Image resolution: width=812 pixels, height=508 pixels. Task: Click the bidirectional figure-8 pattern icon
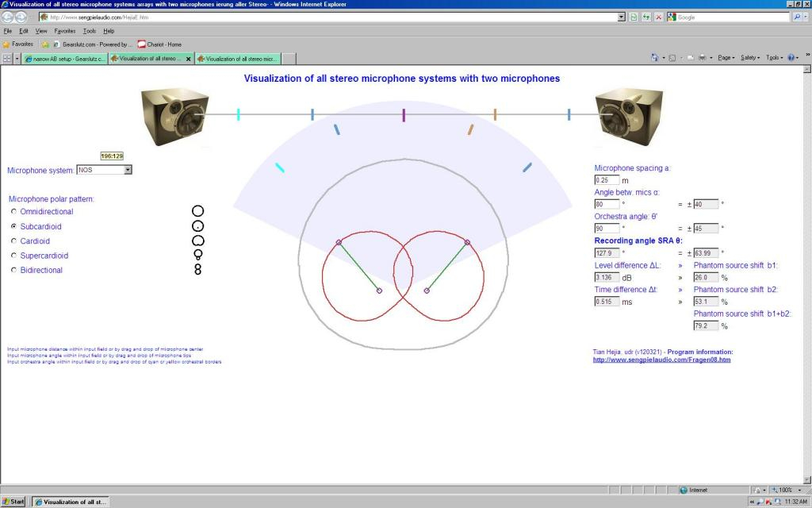tap(197, 270)
